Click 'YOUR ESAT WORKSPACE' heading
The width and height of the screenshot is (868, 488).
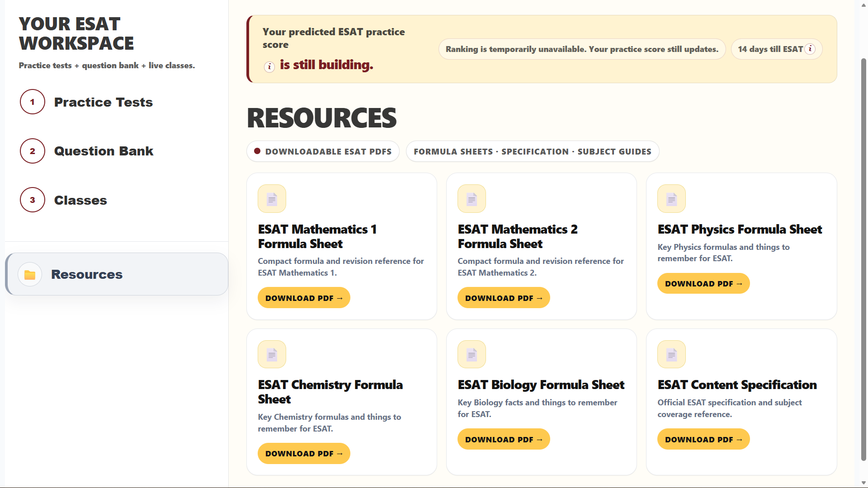76,33
